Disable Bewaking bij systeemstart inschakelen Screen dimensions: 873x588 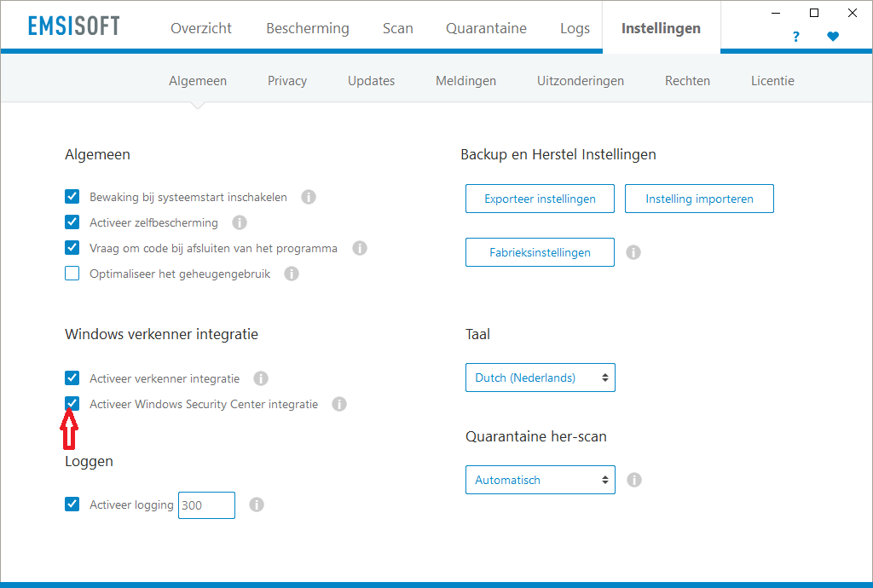click(x=72, y=196)
